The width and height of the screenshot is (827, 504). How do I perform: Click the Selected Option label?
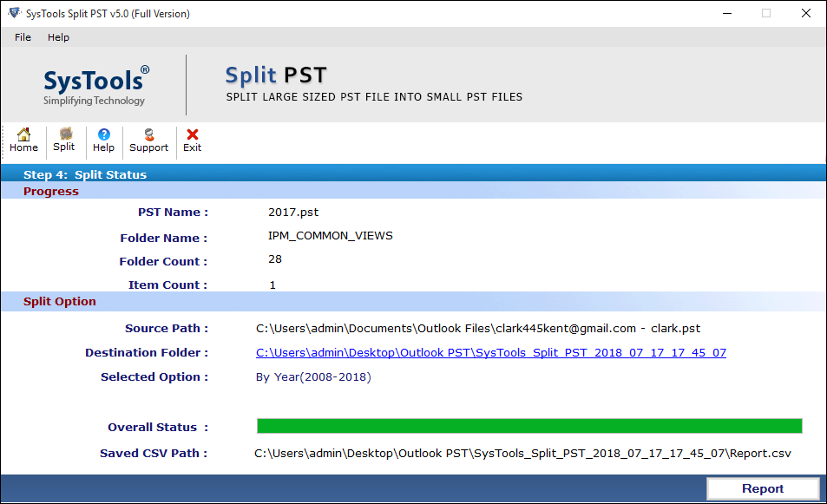point(154,377)
